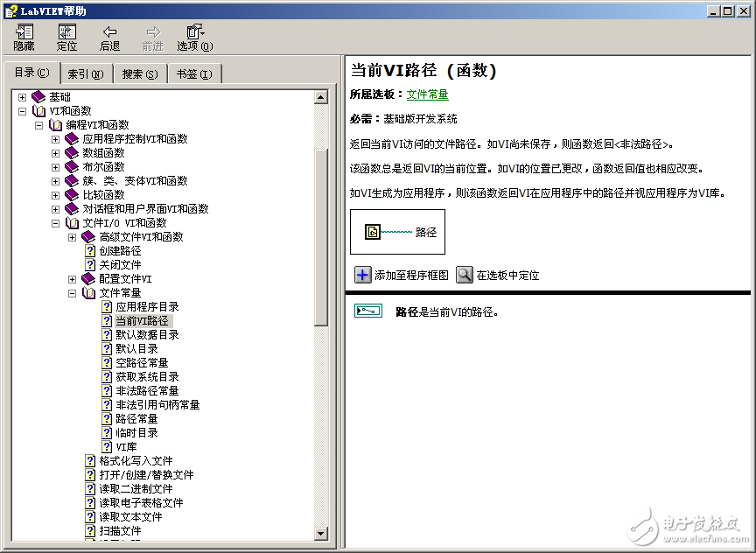Click the book icon beside 配置文件VI
This screenshot has width=756, height=553.
(x=88, y=278)
